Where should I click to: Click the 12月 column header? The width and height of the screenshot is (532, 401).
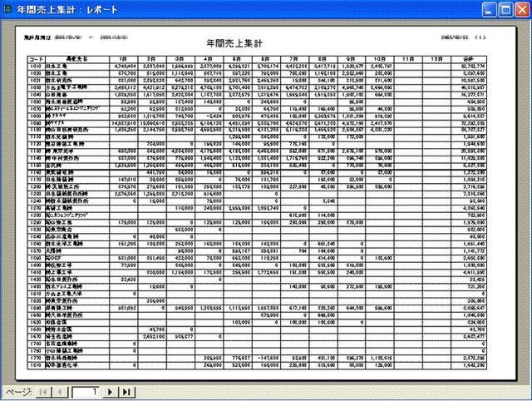(x=436, y=59)
